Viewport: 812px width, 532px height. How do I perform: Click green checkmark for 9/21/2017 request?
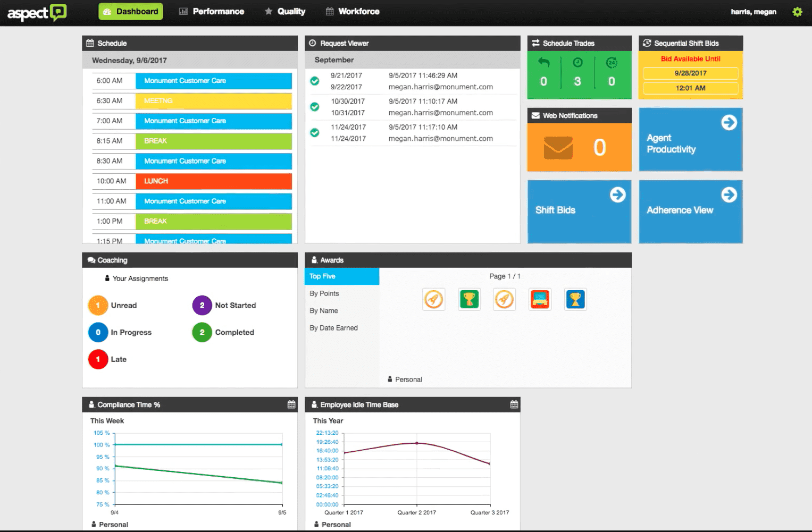pos(315,81)
